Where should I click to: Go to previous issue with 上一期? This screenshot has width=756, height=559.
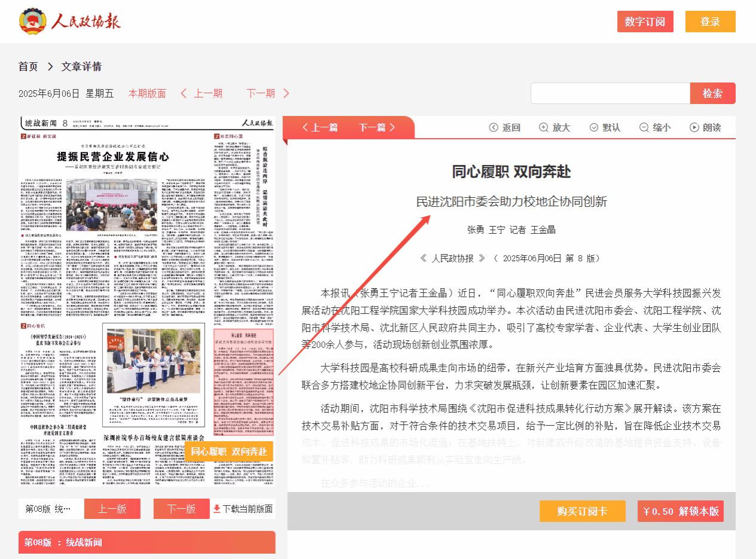202,93
